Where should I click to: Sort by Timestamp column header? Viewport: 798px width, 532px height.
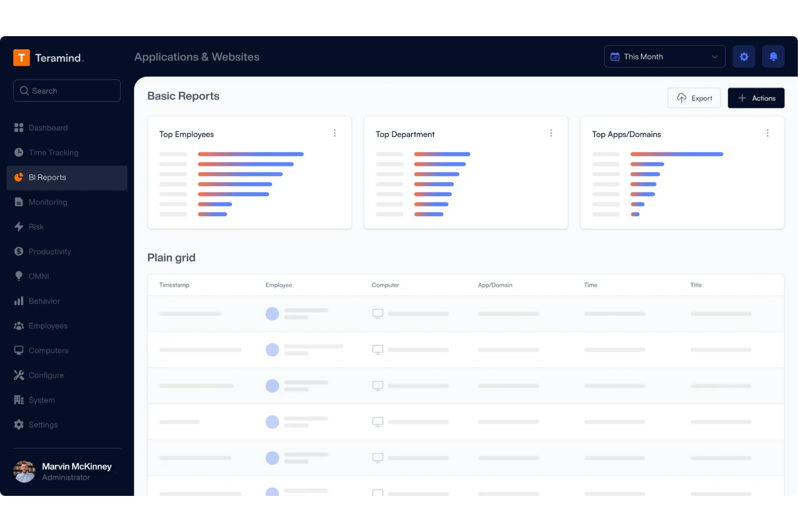coord(174,285)
